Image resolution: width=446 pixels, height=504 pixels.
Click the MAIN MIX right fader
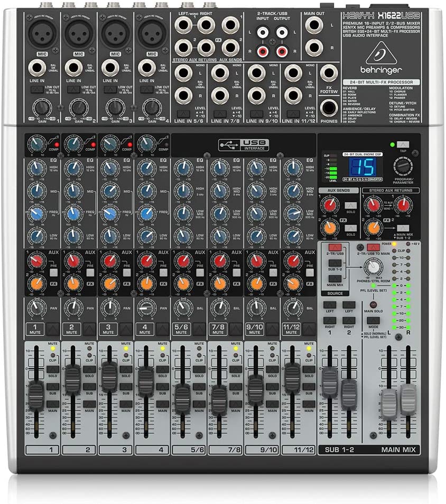408,399
